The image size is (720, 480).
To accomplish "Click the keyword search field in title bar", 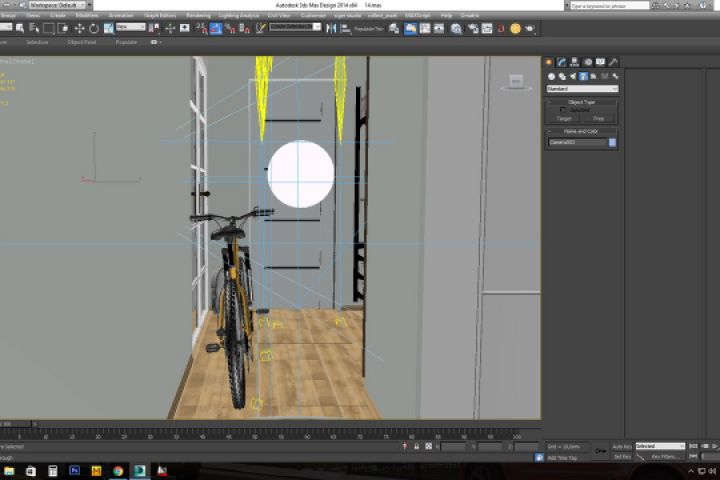I will click(610, 6).
